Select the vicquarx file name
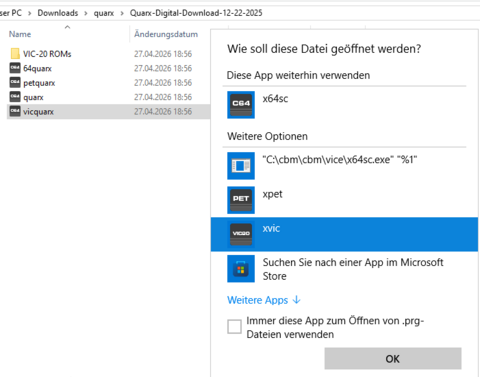The height and width of the screenshot is (377, 480). 38,112
